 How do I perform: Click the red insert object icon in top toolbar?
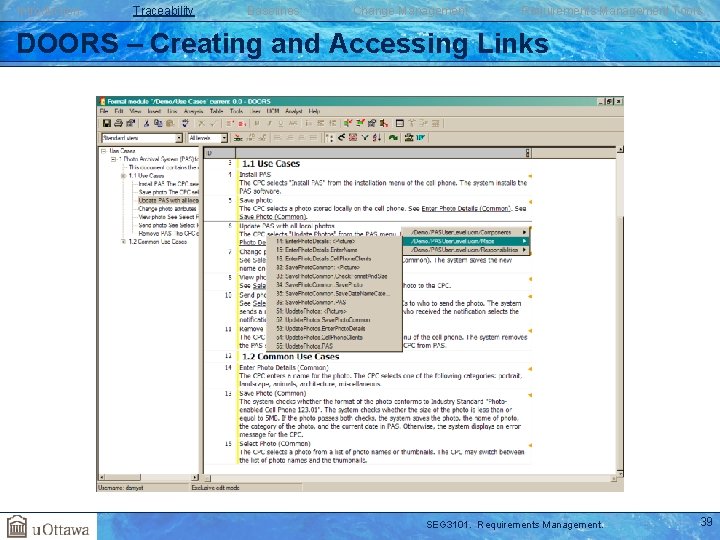tap(230, 123)
